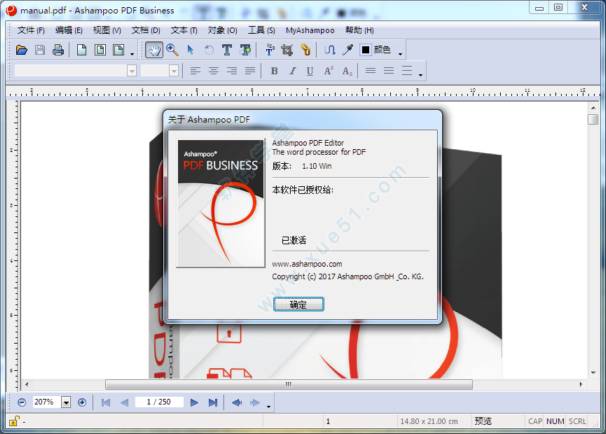The image size is (606, 434).
Task: Click the Print icon
Action: click(58, 50)
